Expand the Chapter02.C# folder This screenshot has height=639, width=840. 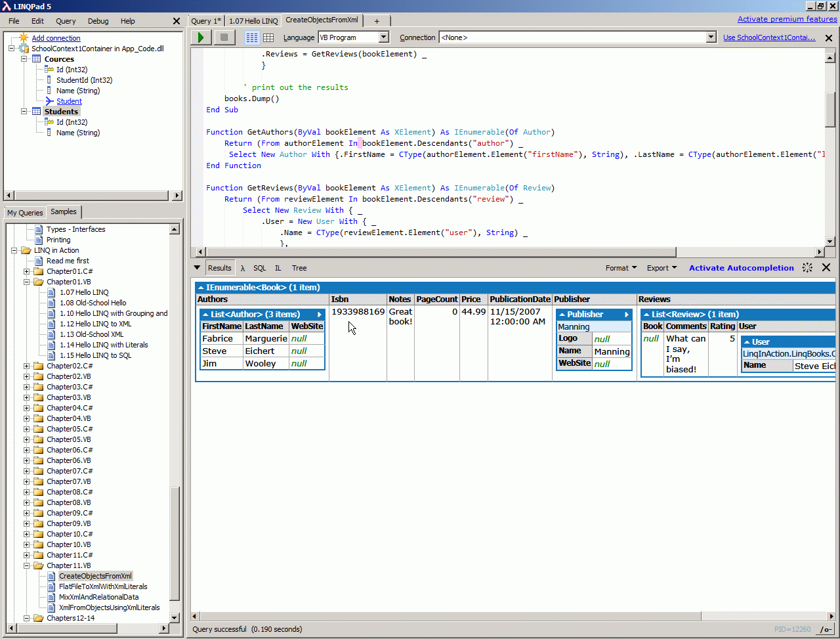[x=27, y=366]
